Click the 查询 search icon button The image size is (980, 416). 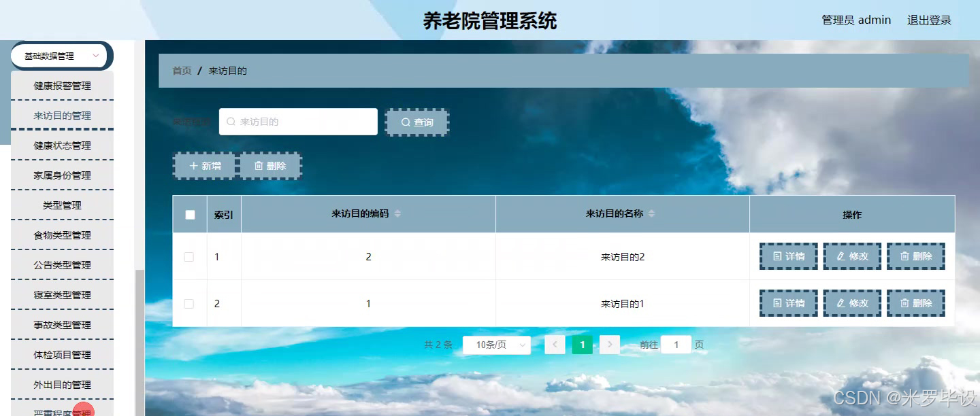pos(406,122)
